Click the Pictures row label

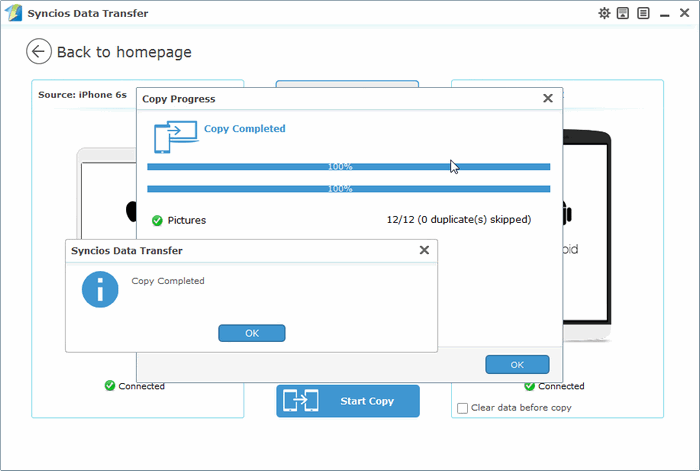187,220
